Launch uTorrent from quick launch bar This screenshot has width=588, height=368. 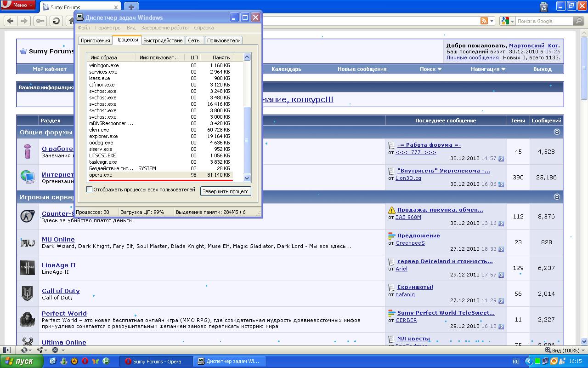tap(106, 361)
